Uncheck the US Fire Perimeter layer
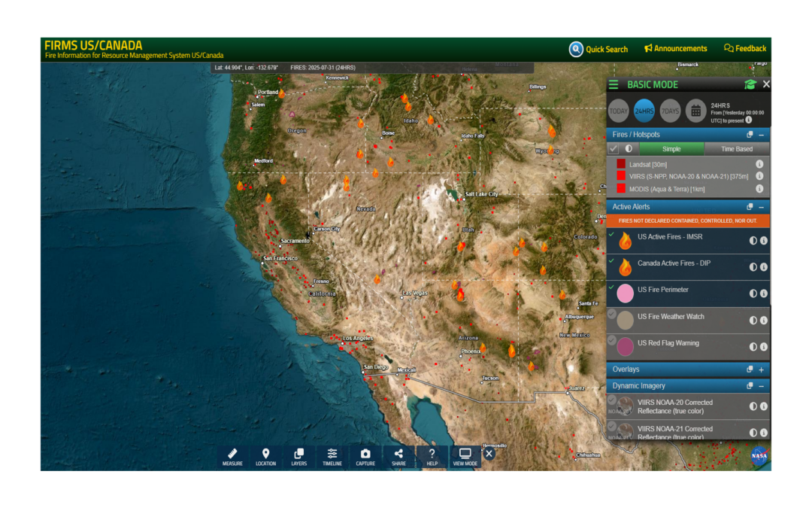This screenshot has height=508, width=812. (612, 287)
